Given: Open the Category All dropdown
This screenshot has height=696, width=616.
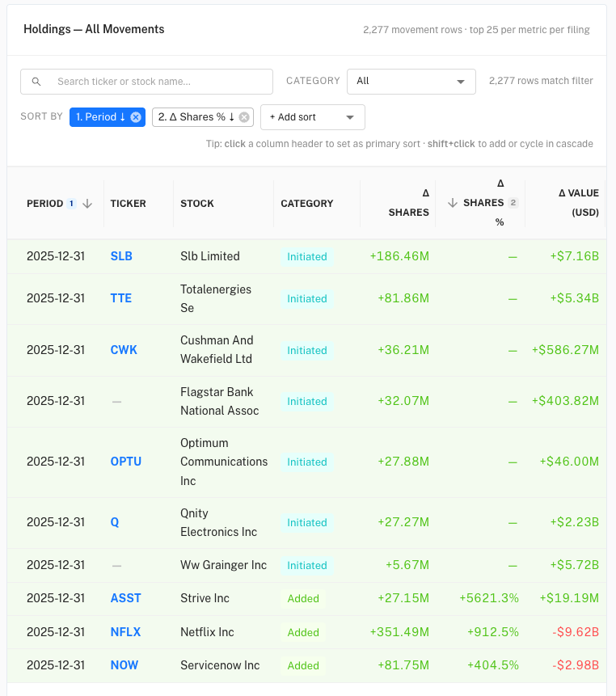Looking at the screenshot, I should click(x=411, y=82).
